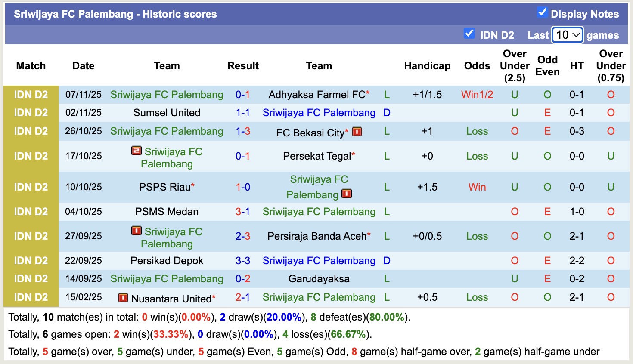Select the Win1/2 odds entry
633x364 pixels.
[x=477, y=94]
